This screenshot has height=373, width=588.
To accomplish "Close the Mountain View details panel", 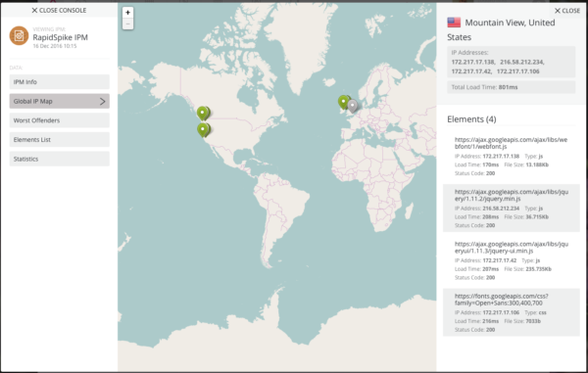I will [567, 11].
